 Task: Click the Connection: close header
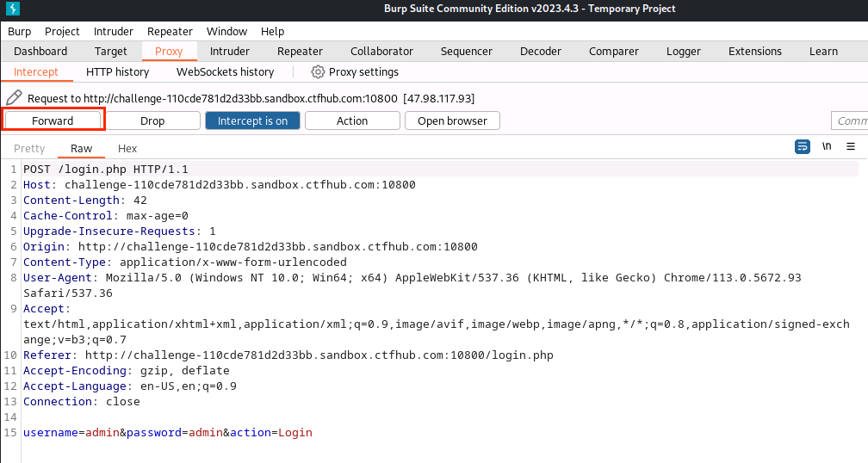(81, 402)
